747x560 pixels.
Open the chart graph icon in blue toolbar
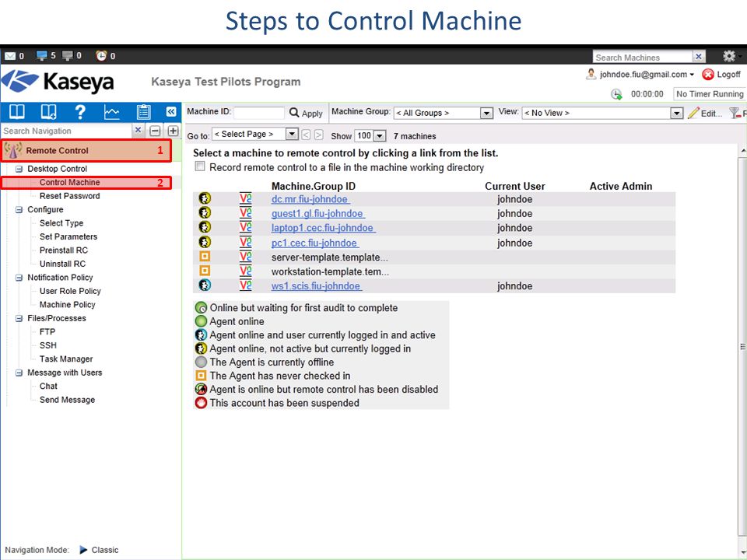pyautogui.click(x=111, y=112)
